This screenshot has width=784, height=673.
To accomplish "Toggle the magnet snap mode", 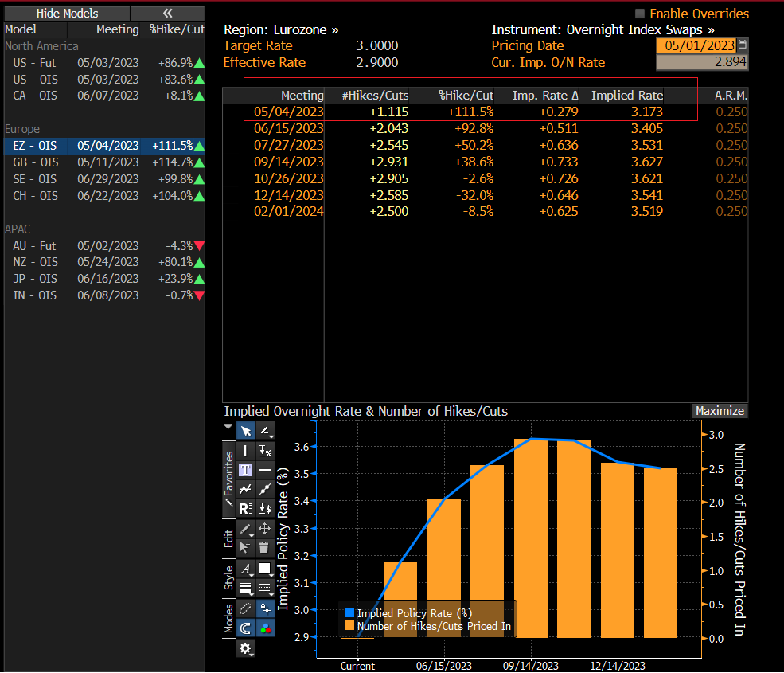I will click(245, 628).
